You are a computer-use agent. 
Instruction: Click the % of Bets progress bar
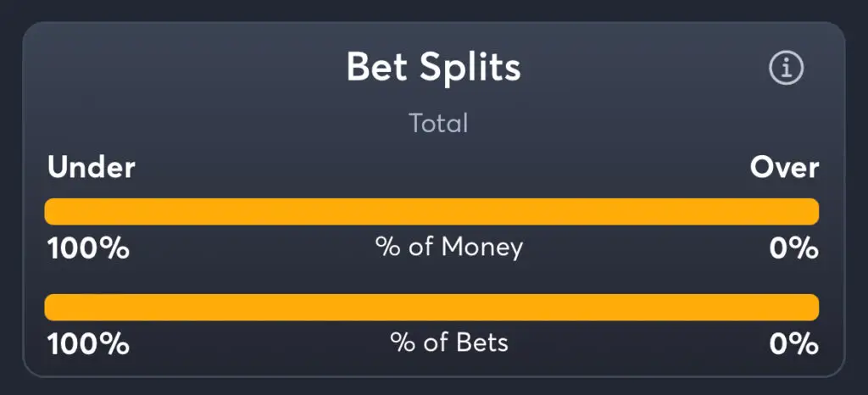coord(431,307)
